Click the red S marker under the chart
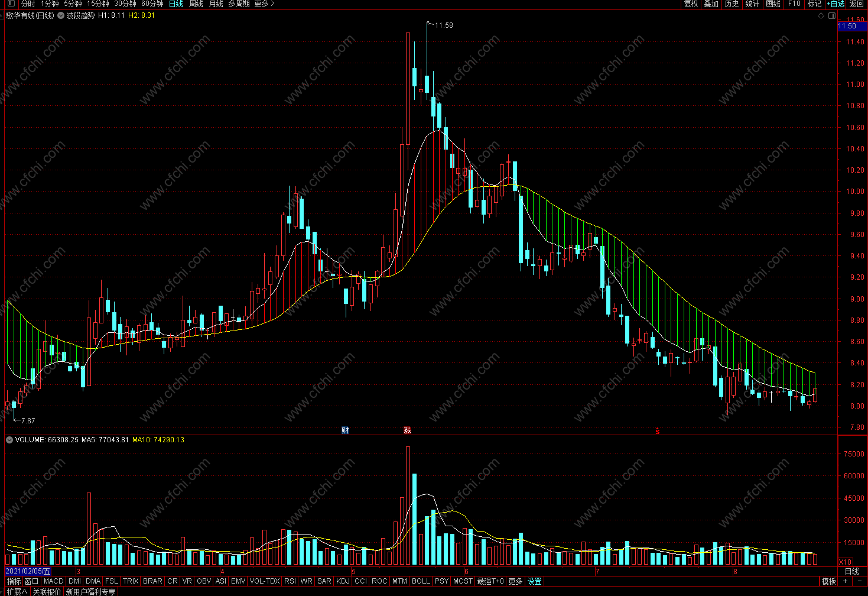 tap(657, 431)
